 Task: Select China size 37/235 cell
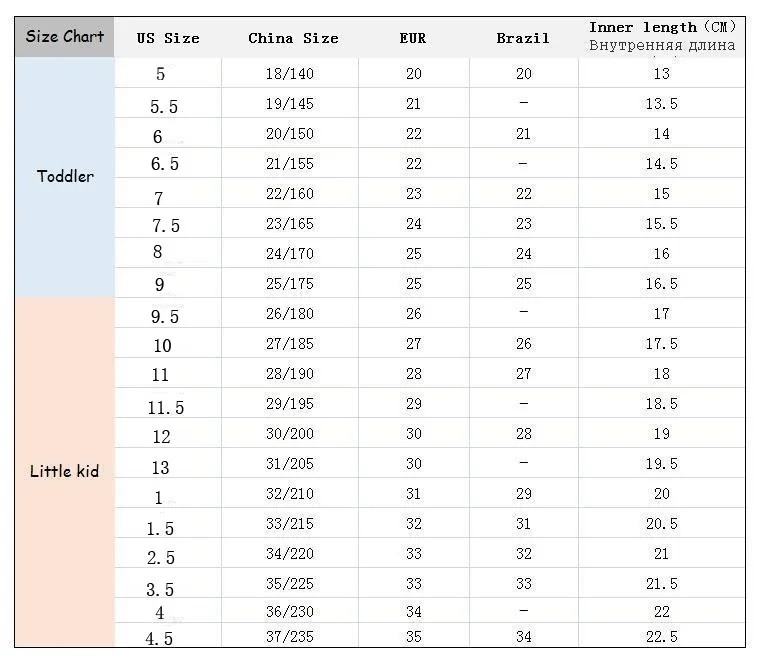tap(290, 636)
